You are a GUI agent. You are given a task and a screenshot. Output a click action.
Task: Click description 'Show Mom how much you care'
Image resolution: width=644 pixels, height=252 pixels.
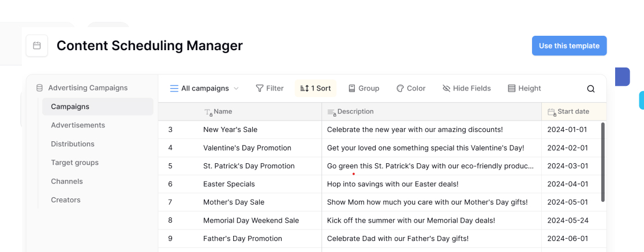coord(427,202)
